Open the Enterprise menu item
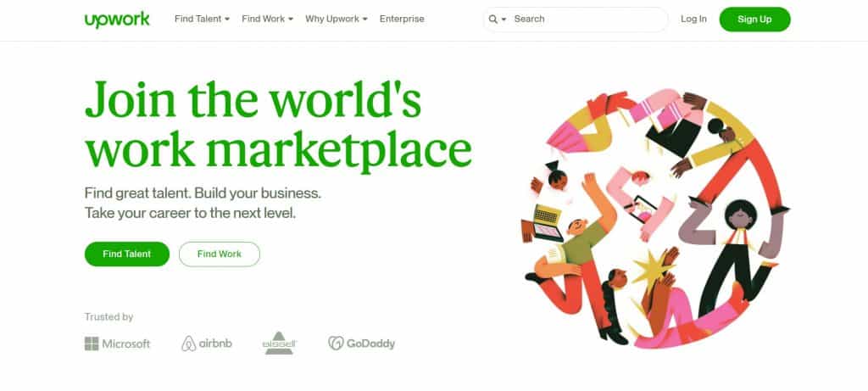 point(402,19)
